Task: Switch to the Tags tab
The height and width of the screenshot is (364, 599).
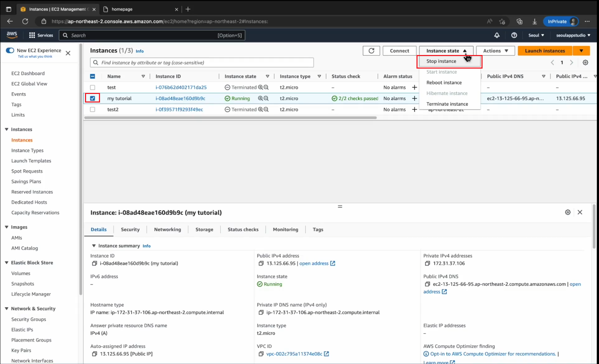Action: [318, 229]
